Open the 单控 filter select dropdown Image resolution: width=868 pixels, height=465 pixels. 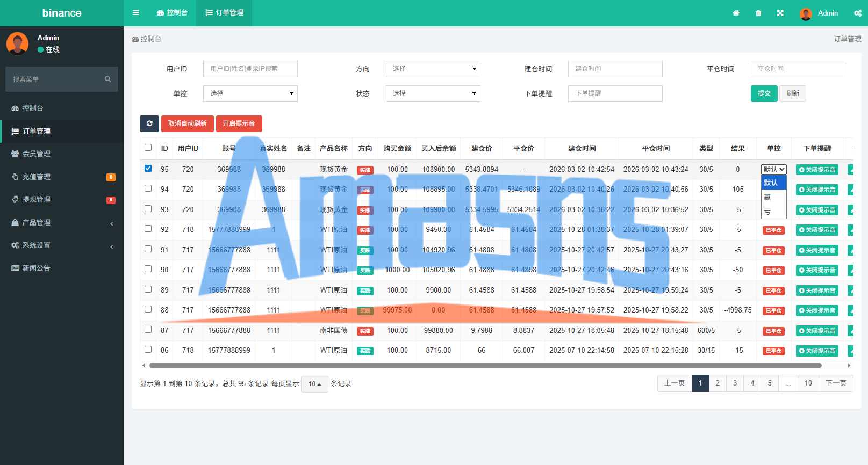(x=250, y=93)
